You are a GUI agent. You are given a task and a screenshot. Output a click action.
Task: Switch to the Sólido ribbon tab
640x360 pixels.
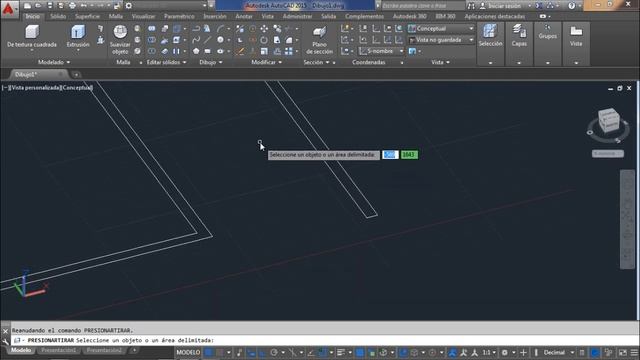point(58,16)
